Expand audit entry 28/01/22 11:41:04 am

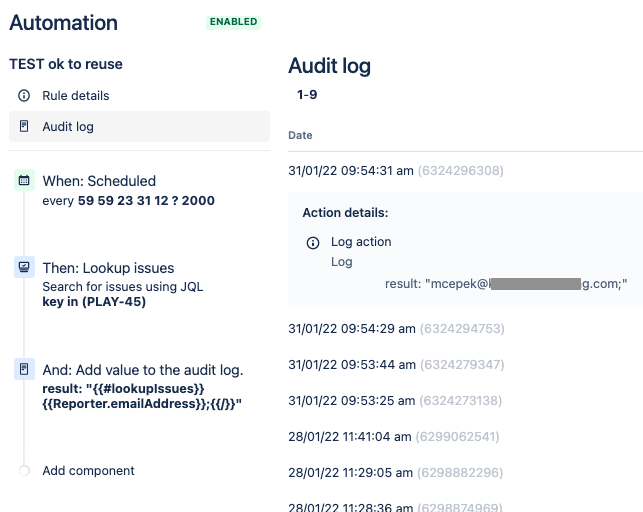click(349, 437)
